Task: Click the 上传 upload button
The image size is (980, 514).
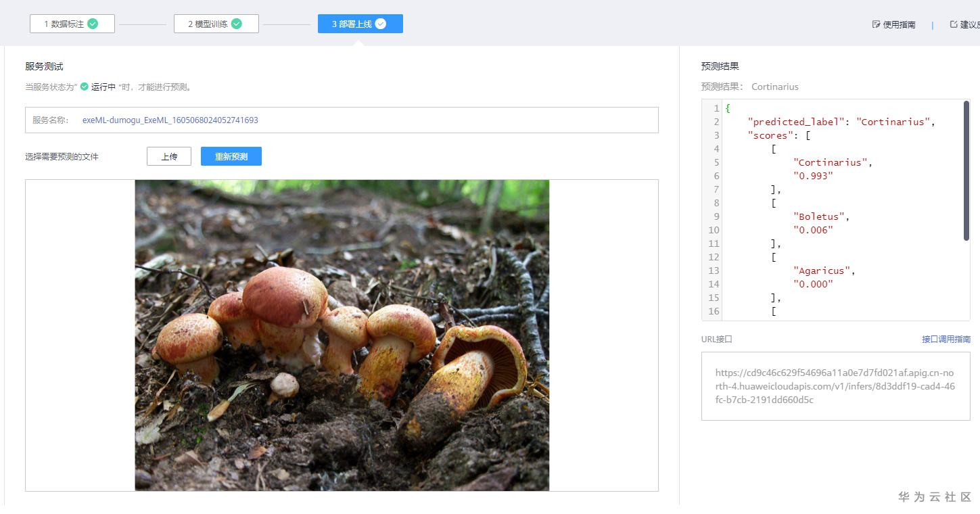Action: [169, 156]
